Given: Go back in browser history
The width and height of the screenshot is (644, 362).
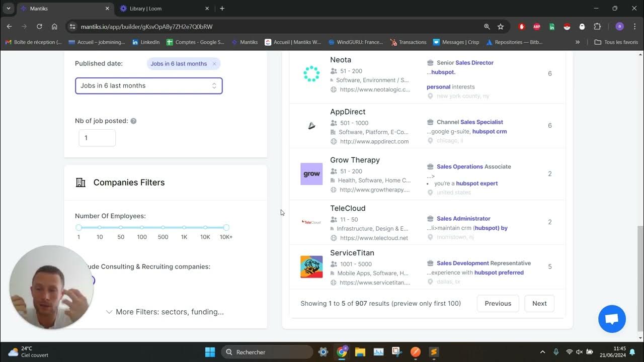Looking at the screenshot, I should 9,27.
